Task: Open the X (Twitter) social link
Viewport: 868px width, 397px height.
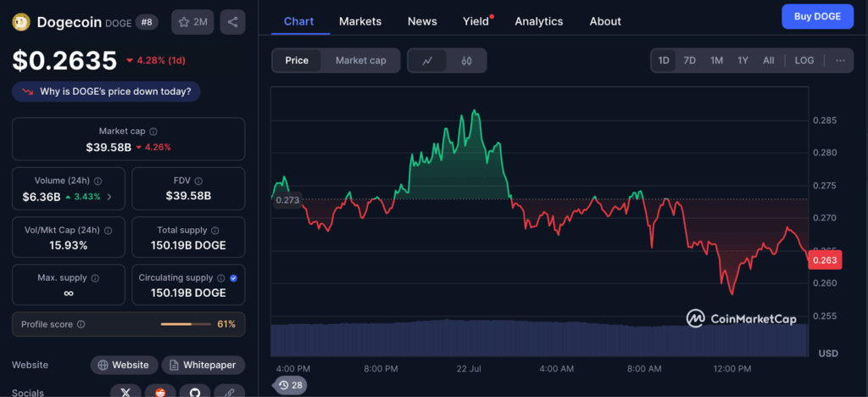Action: (x=125, y=392)
